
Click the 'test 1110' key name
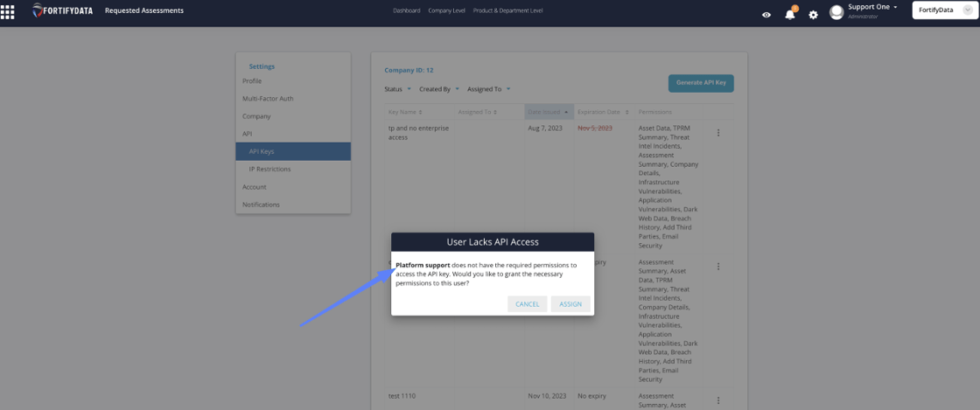(x=402, y=396)
